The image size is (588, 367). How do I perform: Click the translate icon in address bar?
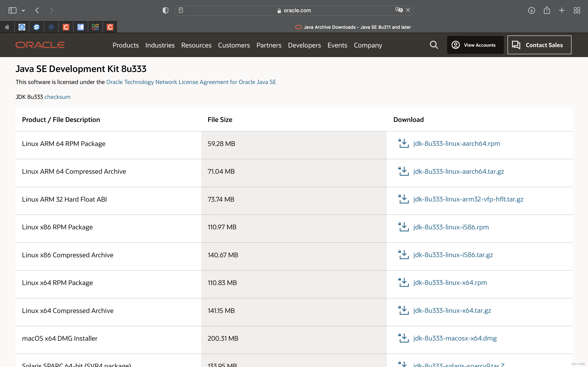click(x=399, y=10)
